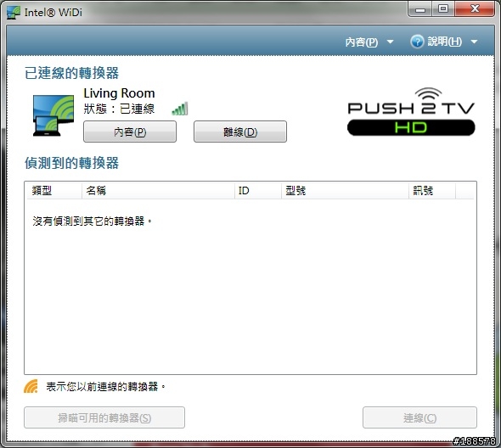Viewport: 501px width, 448px height.
Task: Sort list by 類型 column header
Action: 54,191
